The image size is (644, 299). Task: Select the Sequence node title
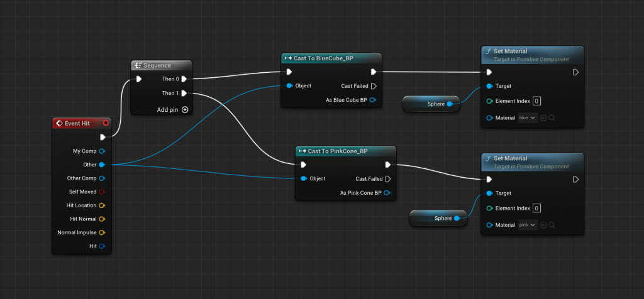(x=157, y=65)
